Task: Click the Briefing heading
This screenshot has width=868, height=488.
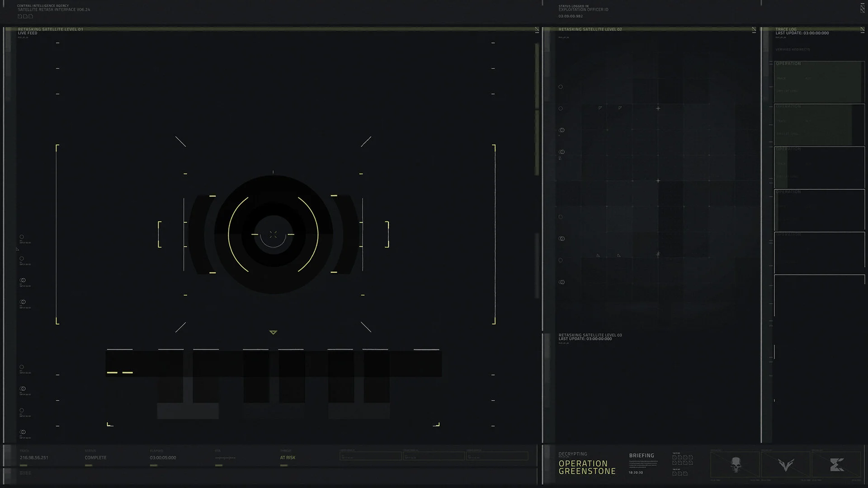Action: tap(642, 455)
